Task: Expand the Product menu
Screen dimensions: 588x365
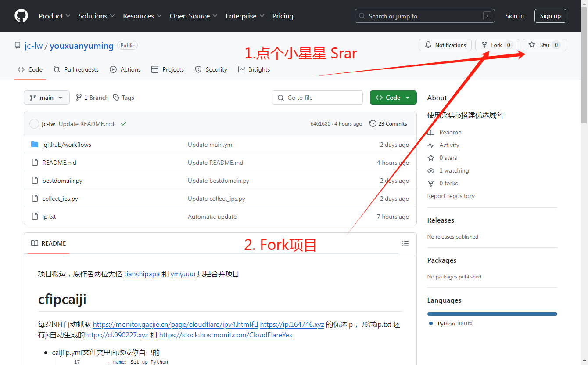Action: point(54,16)
